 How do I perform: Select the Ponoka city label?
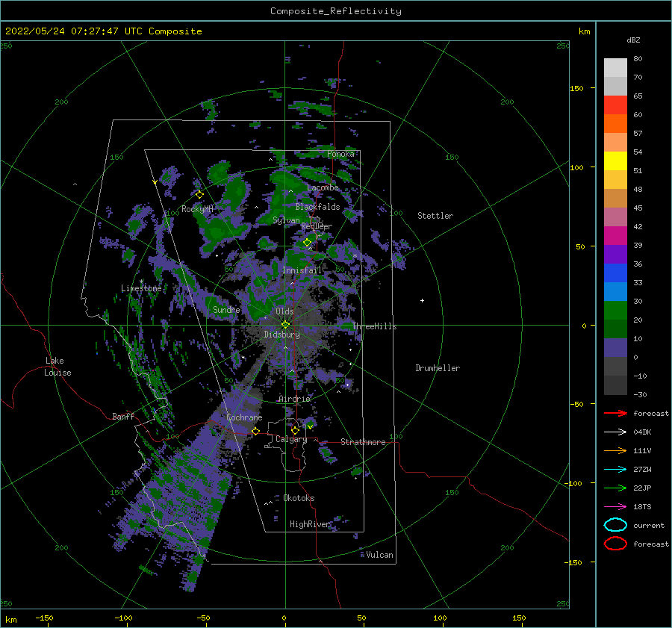(x=340, y=154)
